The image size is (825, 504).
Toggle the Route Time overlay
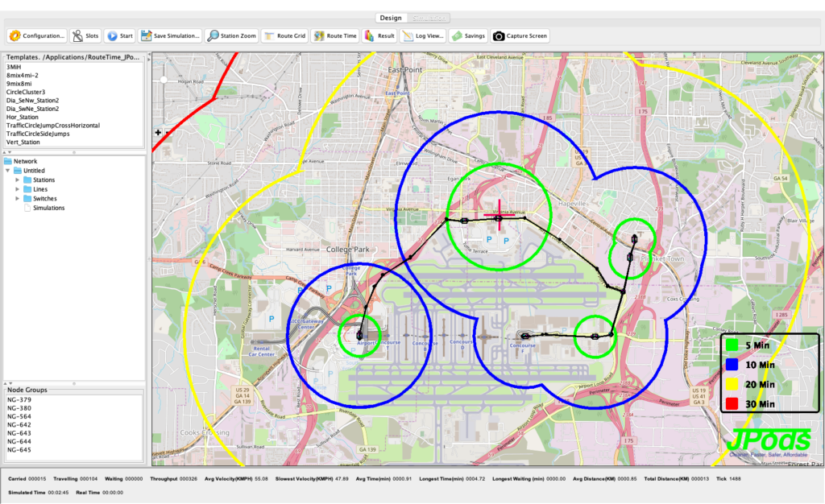click(x=335, y=35)
